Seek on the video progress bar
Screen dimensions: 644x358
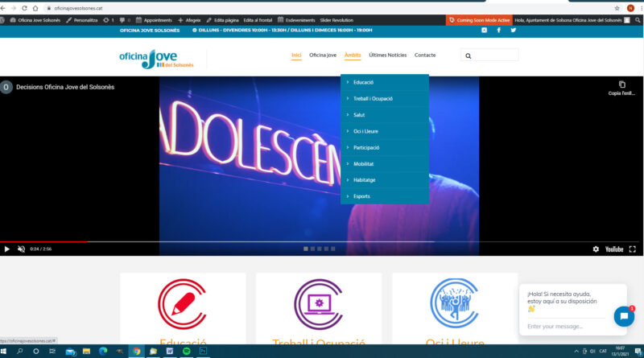pos(242,241)
